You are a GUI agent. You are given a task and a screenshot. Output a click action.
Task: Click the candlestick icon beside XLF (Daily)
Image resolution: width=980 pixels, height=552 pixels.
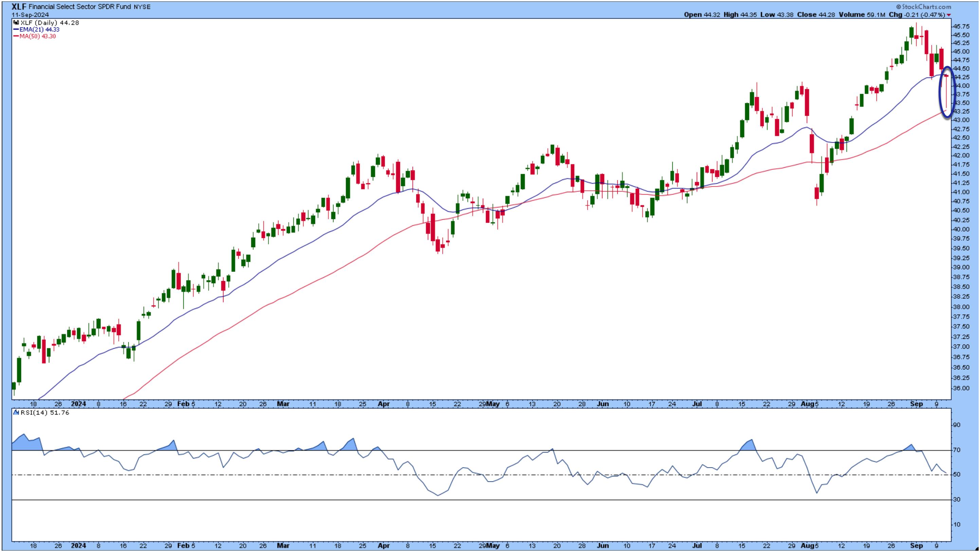(16, 23)
